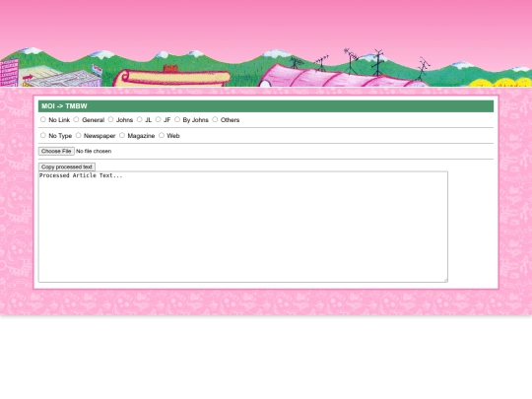Viewport: 532px width, 399px height.
Task: Set article type to Magazine
Action: tap(122, 135)
